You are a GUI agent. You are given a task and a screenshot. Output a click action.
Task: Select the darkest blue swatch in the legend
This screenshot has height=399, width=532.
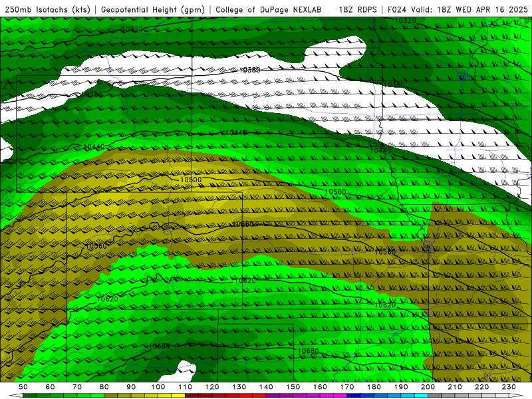(x=354, y=395)
